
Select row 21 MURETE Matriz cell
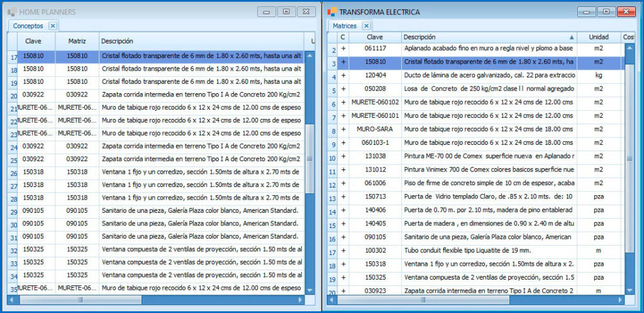click(x=77, y=107)
